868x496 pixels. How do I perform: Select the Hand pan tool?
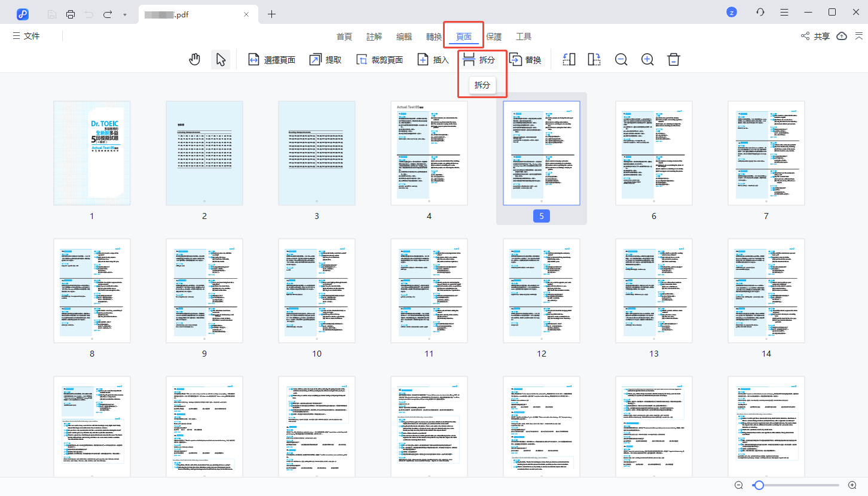coord(194,60)
